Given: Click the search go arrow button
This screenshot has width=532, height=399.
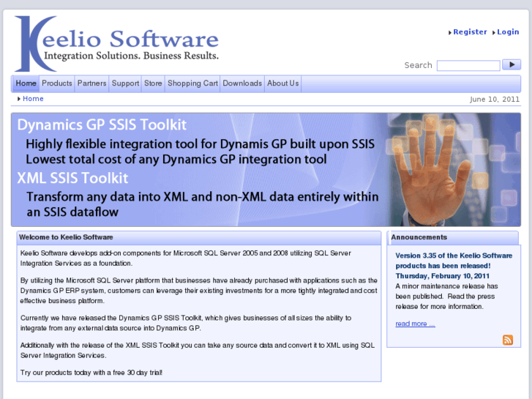Looking at the screenshot, I should tap(512, 64).
